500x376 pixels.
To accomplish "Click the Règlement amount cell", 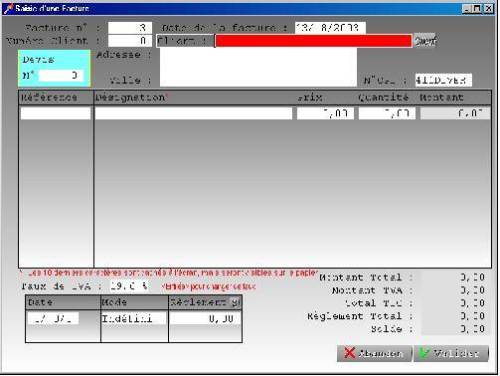I will coord(205,318).
